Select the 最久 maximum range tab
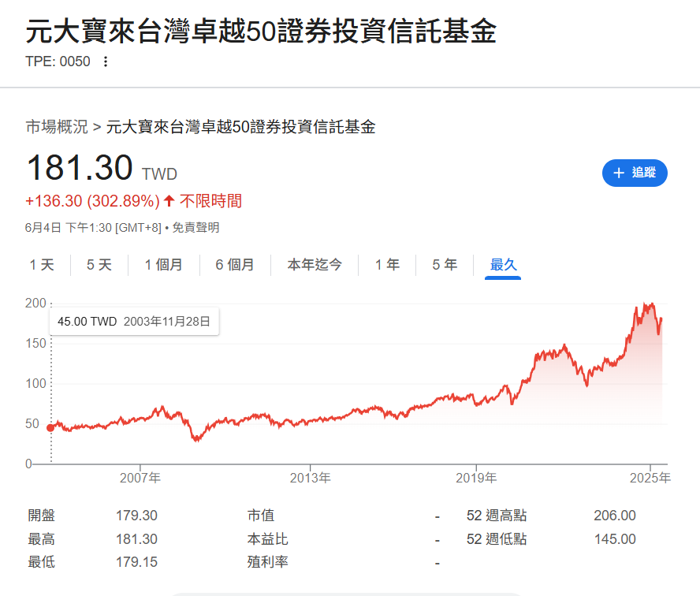Viewport: 700px width, 596px height. (x=503, y=265)
